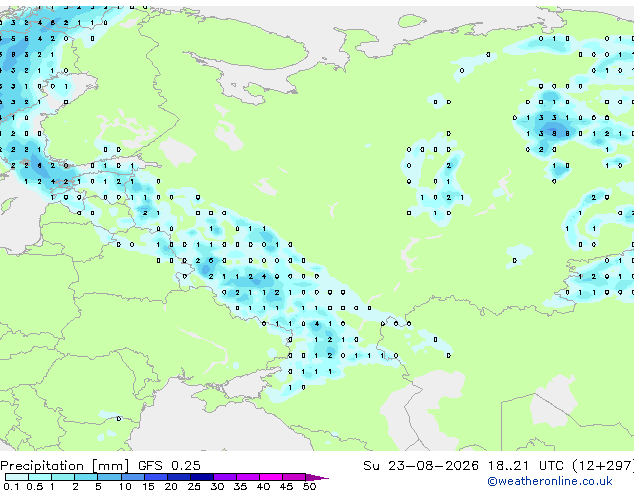Click the '0.5' legend scale label
The height and width of the screenshot is (490, 634).
(x=35, y=486)
